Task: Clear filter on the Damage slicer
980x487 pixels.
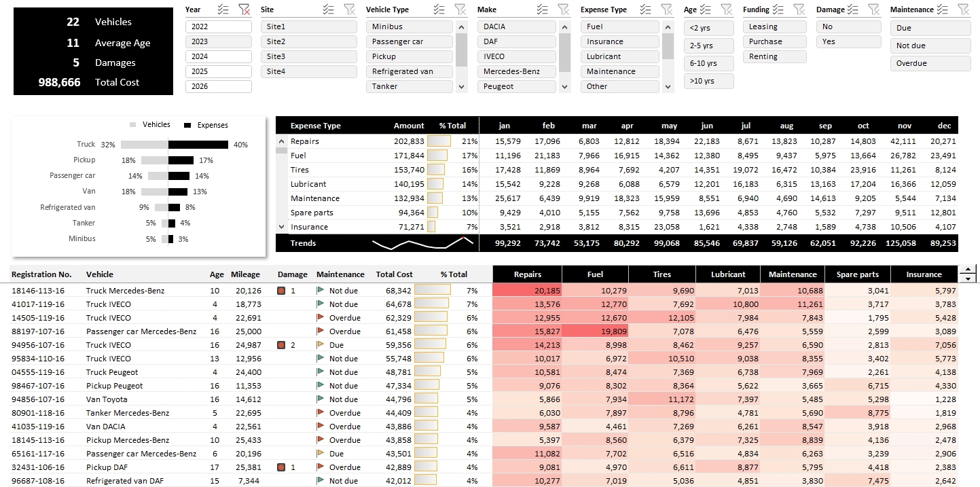Action: 873,10
